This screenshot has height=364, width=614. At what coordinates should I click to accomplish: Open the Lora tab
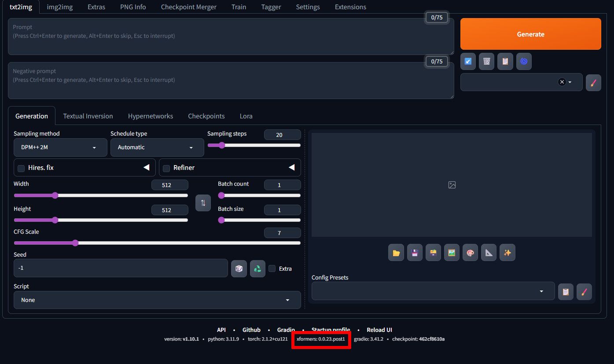tap(246, 116)
